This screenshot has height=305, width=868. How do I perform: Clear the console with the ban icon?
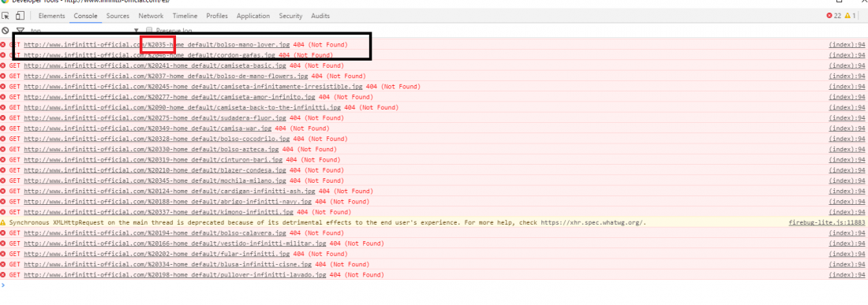pyautogui.click(x=5, y=31)
